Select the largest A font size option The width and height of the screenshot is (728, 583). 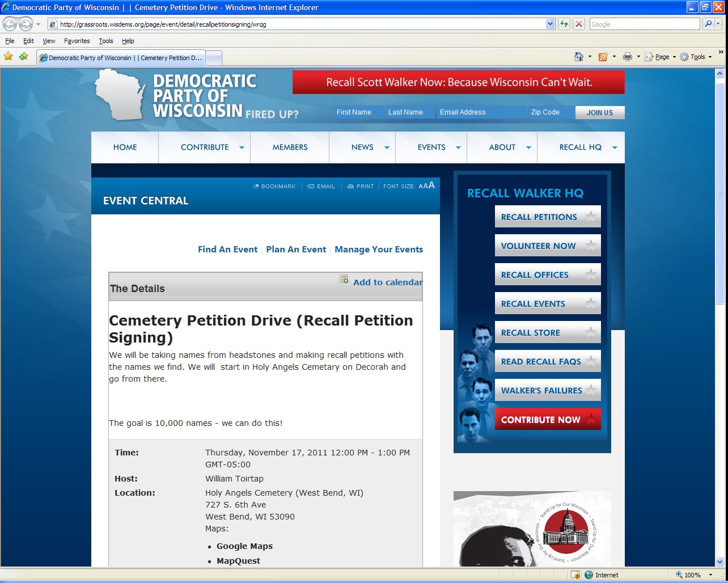(431, 185)
